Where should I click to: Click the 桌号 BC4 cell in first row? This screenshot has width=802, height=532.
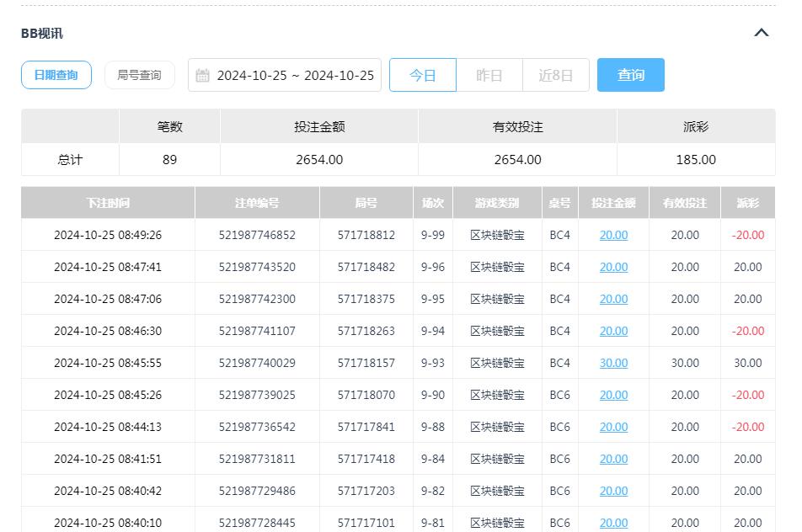point(559,235)
